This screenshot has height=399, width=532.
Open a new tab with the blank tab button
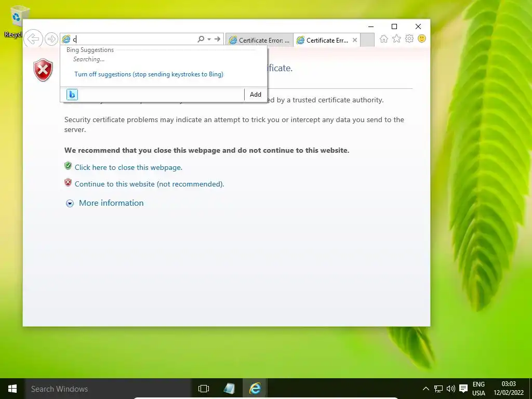(367, 39)
